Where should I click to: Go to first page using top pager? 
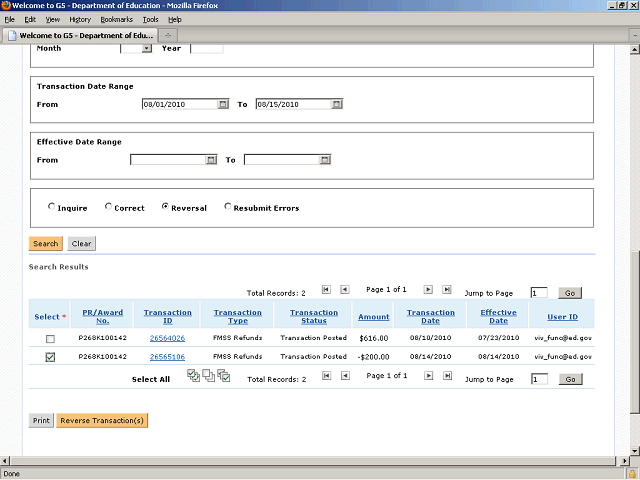click(x=326, y=290)
